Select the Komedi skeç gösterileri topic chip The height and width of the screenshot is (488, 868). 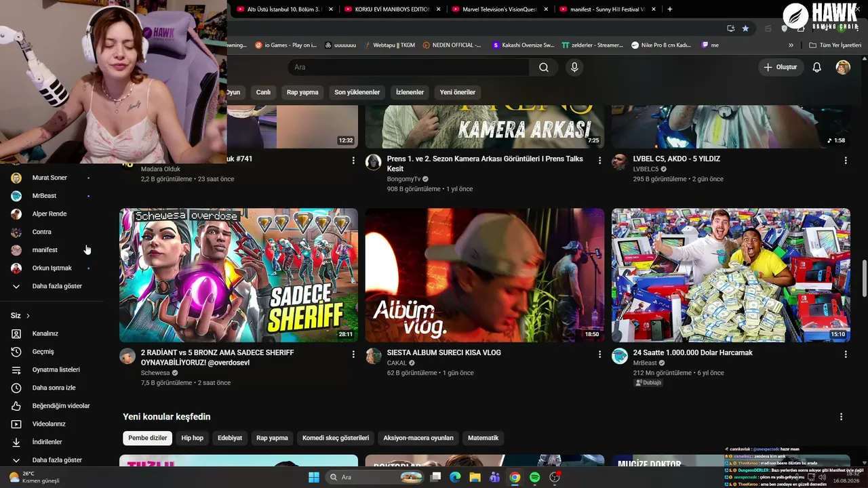pos(336,438)
